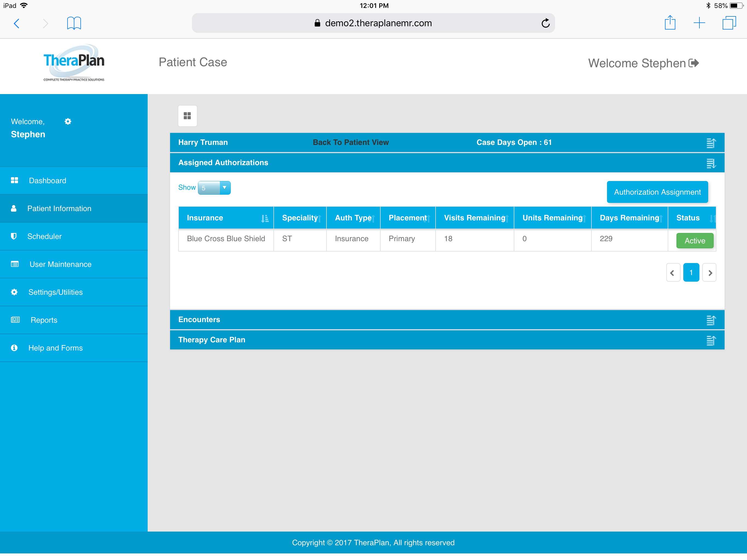Show all Safari tabs
The height and width of the screenshot is (560, 747).
click(x=729, y=23)
